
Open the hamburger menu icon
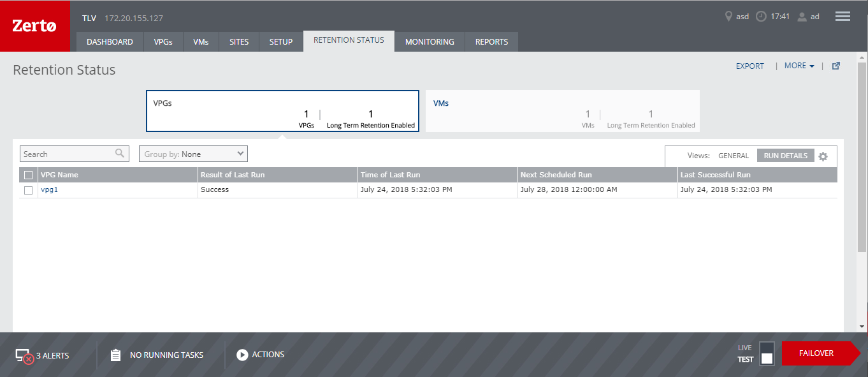pyautogui.click(x=843, y=17)
